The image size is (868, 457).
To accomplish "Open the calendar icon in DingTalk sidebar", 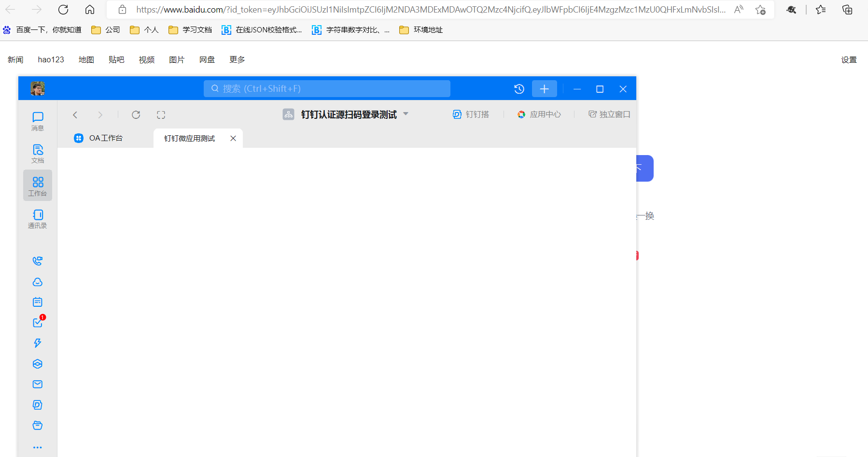I will [38, 302].
